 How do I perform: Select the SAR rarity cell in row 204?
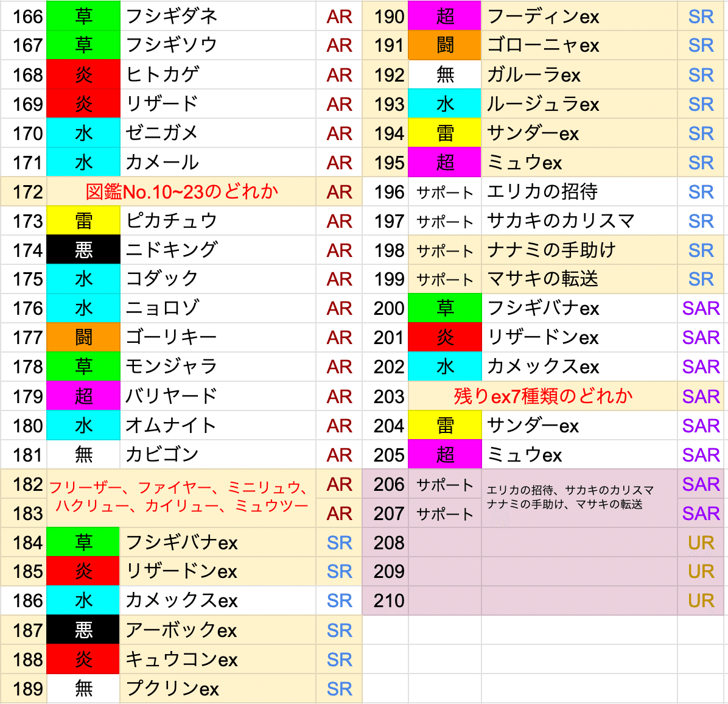point(701,426)
